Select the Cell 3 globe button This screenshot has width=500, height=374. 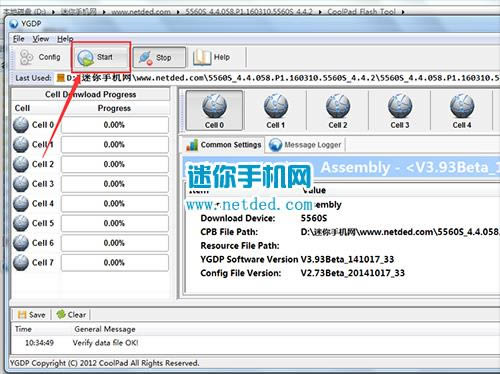pyautogui.click(x=400, y=110)
